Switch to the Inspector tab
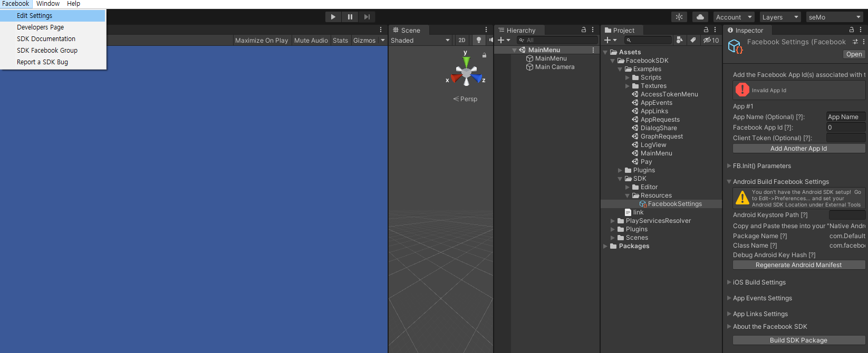This screenshot has width=868, height=353. pyautogui.click(x=745, y=31)
